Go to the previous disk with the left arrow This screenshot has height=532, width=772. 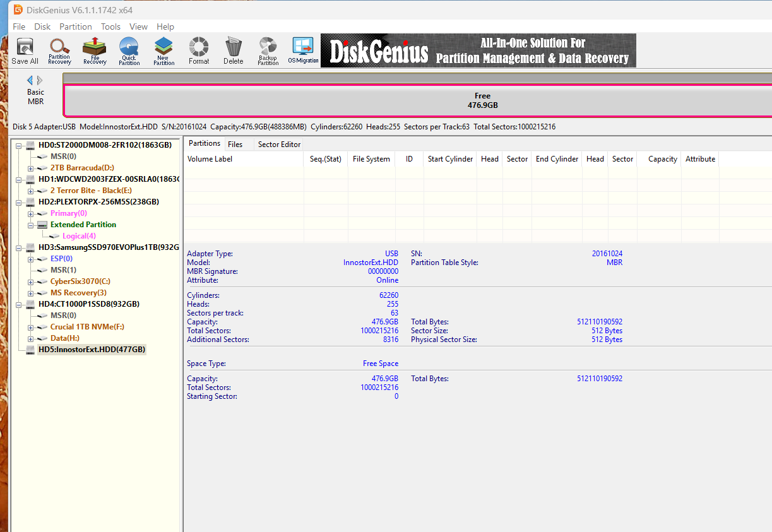pyautogui.click(x=30, y=80)
